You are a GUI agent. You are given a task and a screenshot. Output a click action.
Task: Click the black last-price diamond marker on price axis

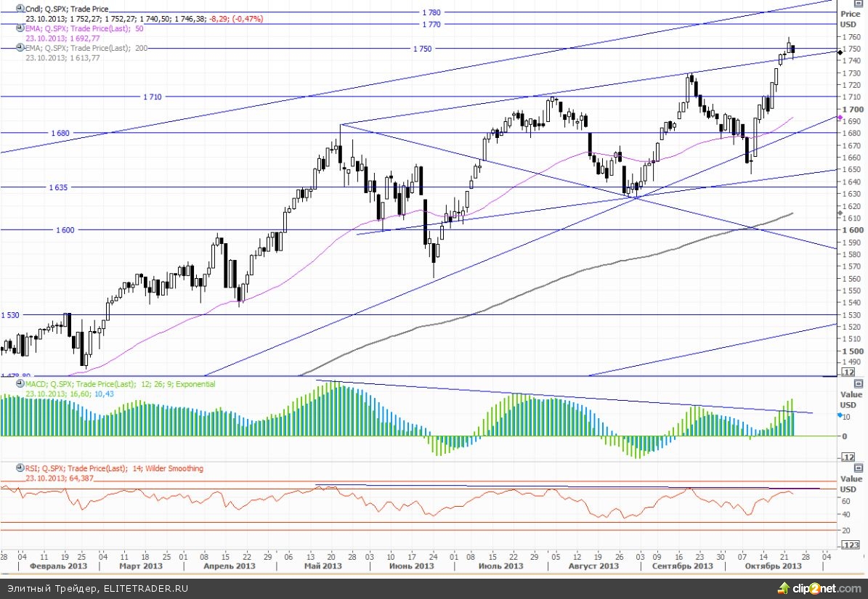click(x=840, y=52)
